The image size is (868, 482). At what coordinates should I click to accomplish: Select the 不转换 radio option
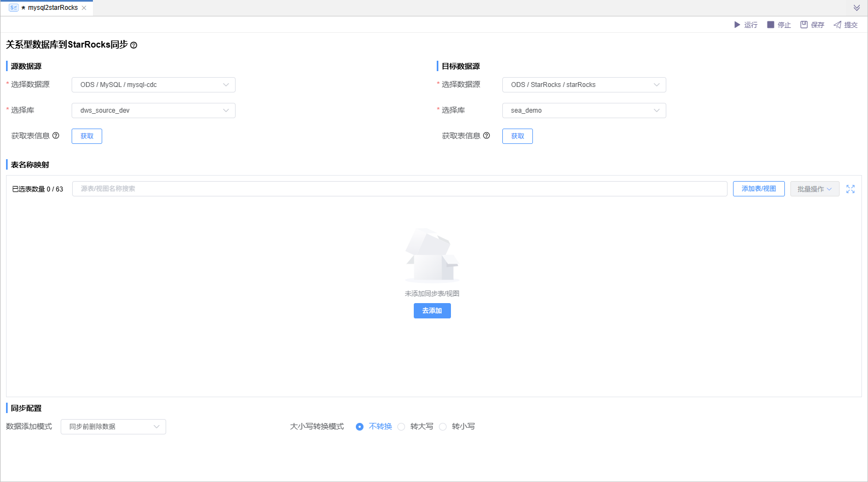(x=360, y=427)
